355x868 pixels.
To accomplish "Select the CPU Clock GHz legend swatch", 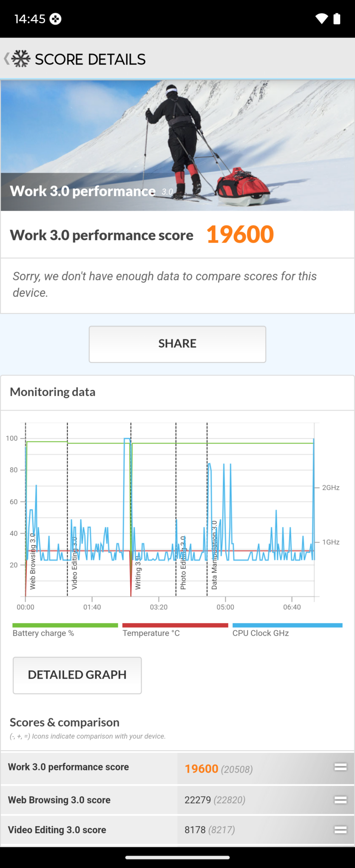I will 287,625.
